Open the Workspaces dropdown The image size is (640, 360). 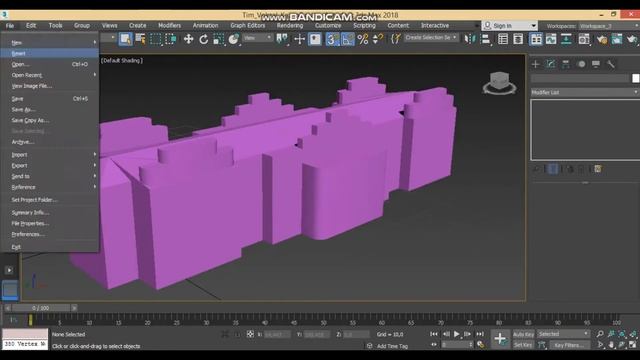pos(608,26)
